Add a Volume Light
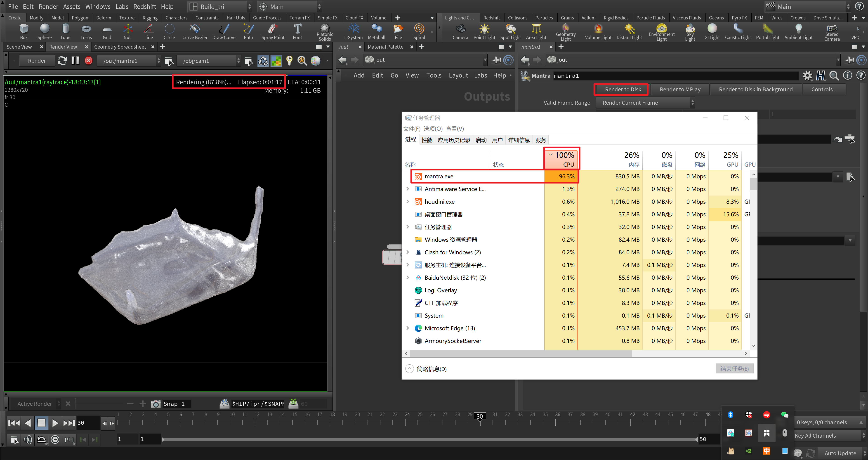Image resolution: width=868 pixels, height=460 pixels. coord(598,32)
